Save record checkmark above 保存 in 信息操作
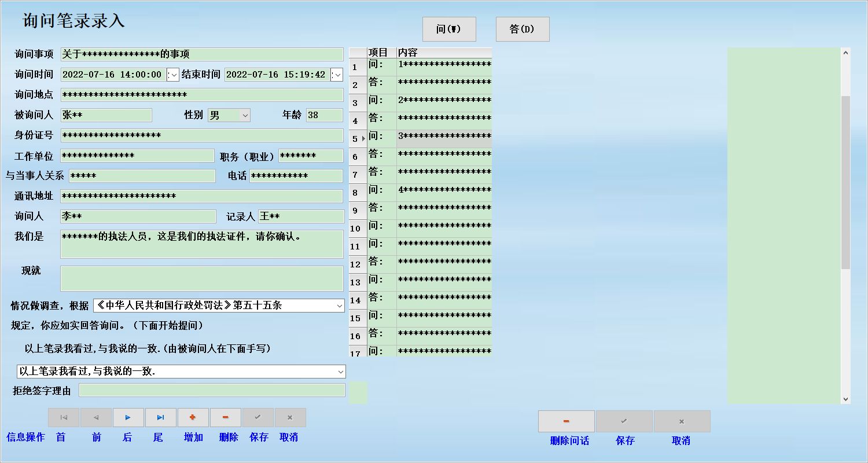 (258, 417)
